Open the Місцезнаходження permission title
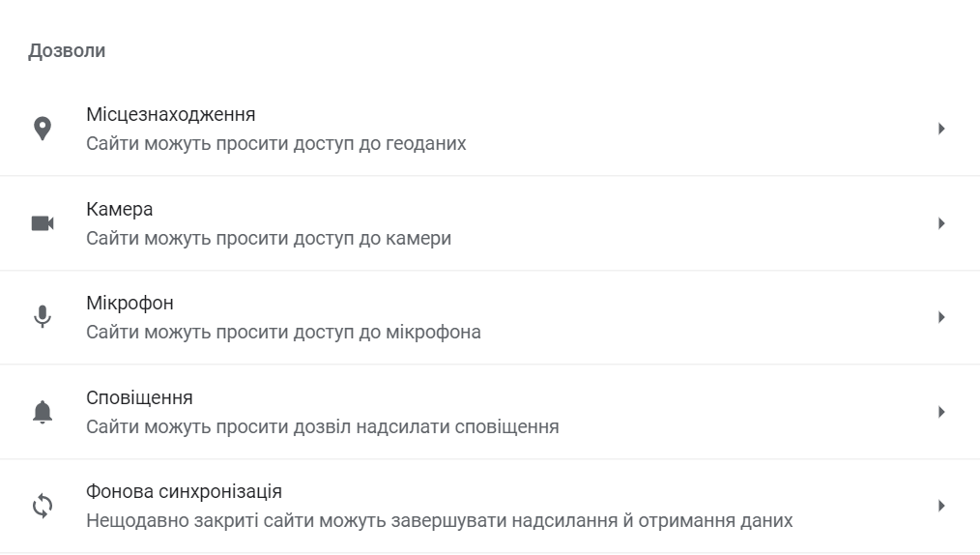This screenshot has height=555, width=980. [x=171, y=114]
